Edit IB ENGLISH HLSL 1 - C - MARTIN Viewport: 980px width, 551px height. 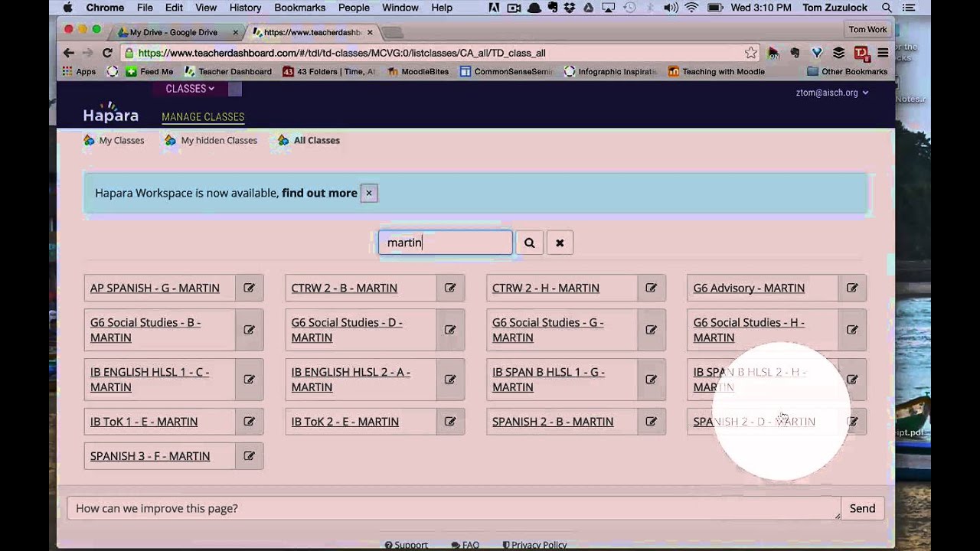pyautogui.click(x=249, y=380)
